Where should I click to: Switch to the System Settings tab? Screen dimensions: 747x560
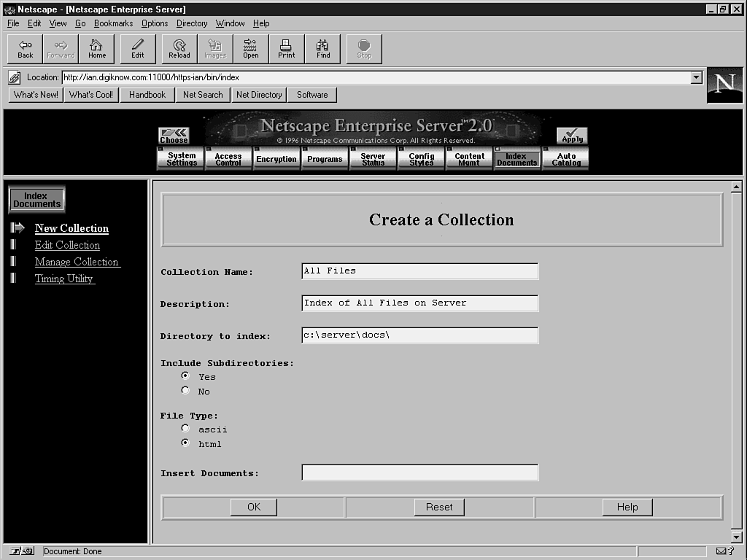coord(181,158)
